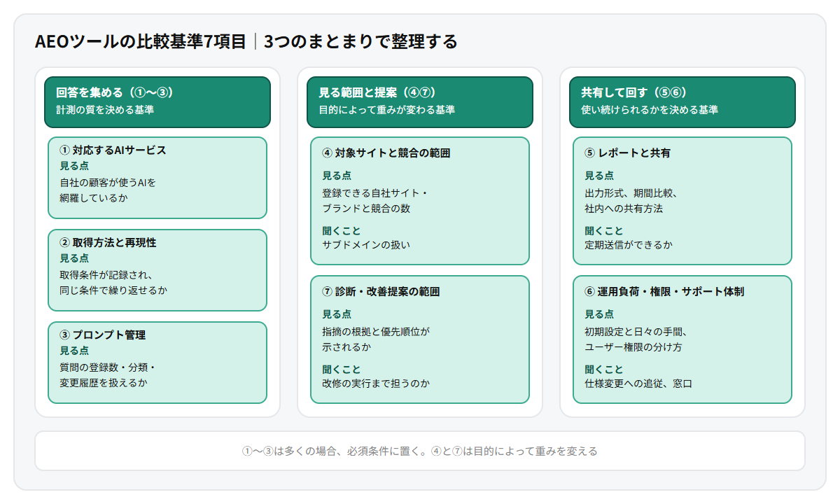
Task: Click the text '指摘の根拠と優先順位が'
Action: coord(376,331)
